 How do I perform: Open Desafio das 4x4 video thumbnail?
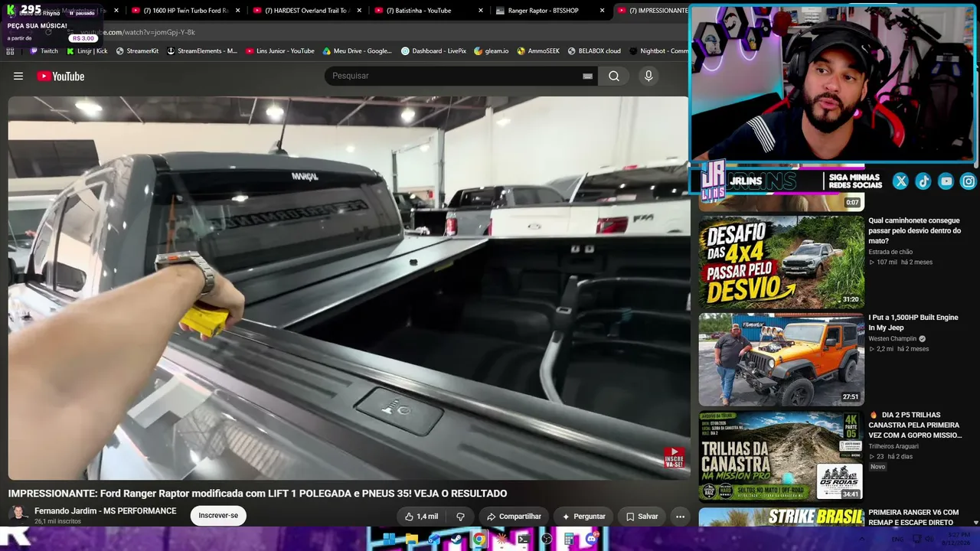coord(781,262)
